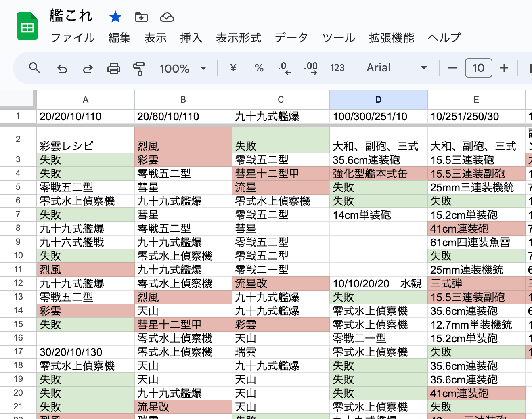This screenshot has height=419, width=532.
Task: Open the Arial font dropdown
Action: point(397,68)
